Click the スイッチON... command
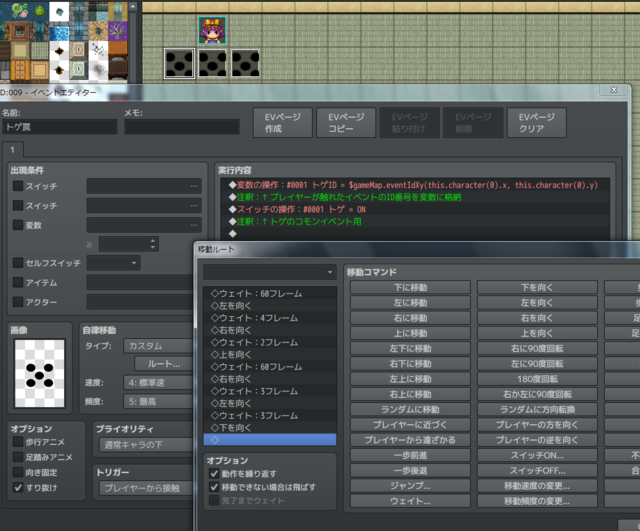Viewport: 640px width, 531px height. tap(537, 455)
